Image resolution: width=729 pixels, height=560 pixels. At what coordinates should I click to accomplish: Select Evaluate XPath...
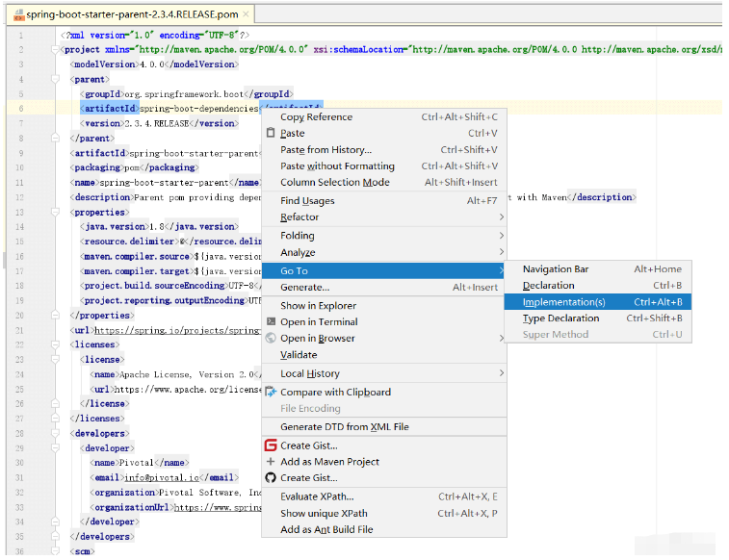[384, 496]
